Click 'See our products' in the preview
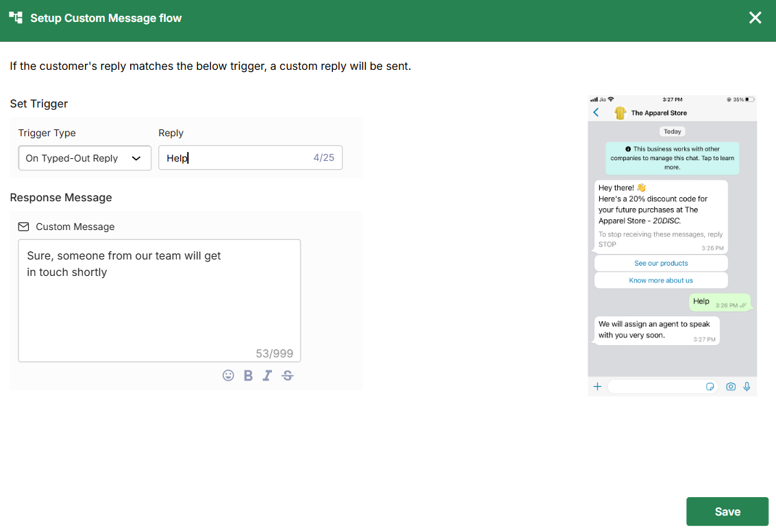Screen dimensions: 776x532 661,264
